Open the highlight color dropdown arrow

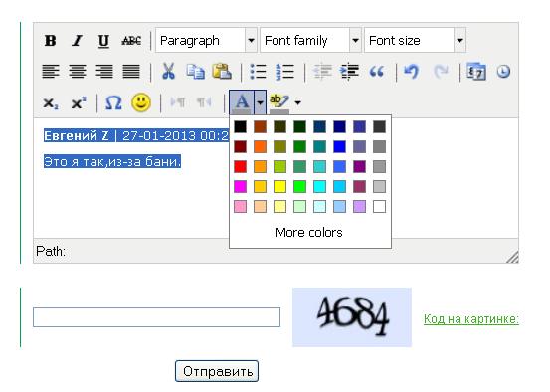pos(297,102)
